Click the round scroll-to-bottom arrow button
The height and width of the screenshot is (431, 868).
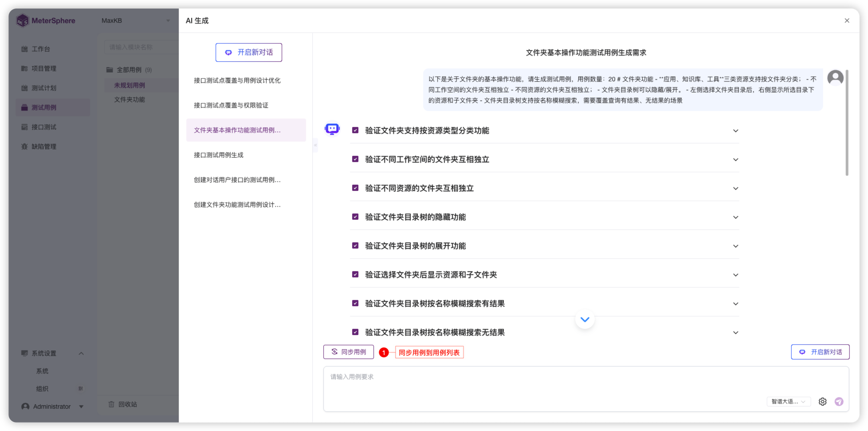click(585, 320)
